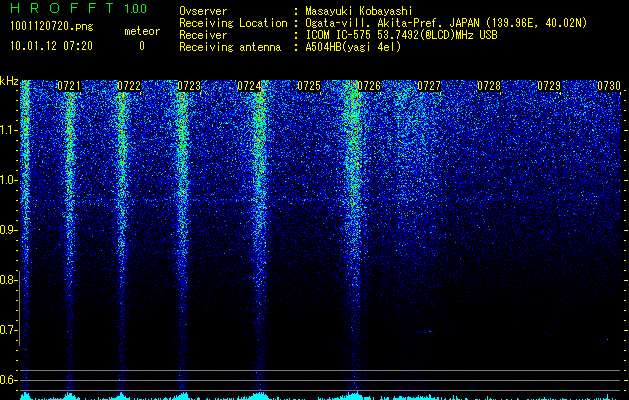Image resolution: width=629 pixels, height=400 pixels.
Task: Select the 0729 time label
Action: (549, 86)
